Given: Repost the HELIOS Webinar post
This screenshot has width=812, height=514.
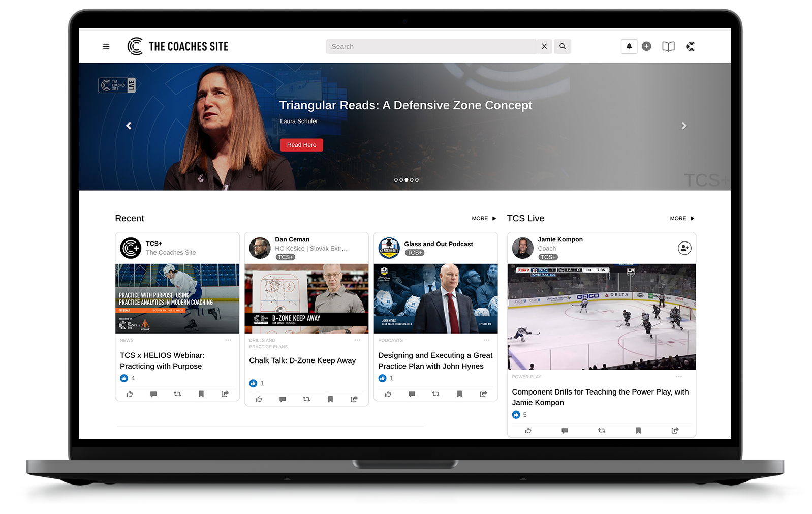Looking at the screenshot, I should [x=177, y=394].
